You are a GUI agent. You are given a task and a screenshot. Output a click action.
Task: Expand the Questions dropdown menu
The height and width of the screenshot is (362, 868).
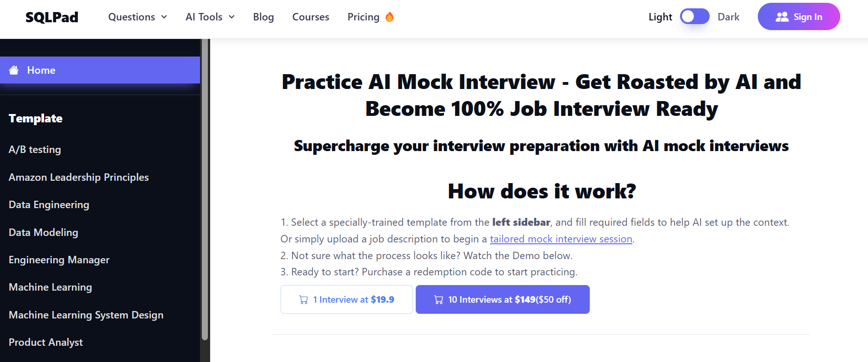(137, 17)
